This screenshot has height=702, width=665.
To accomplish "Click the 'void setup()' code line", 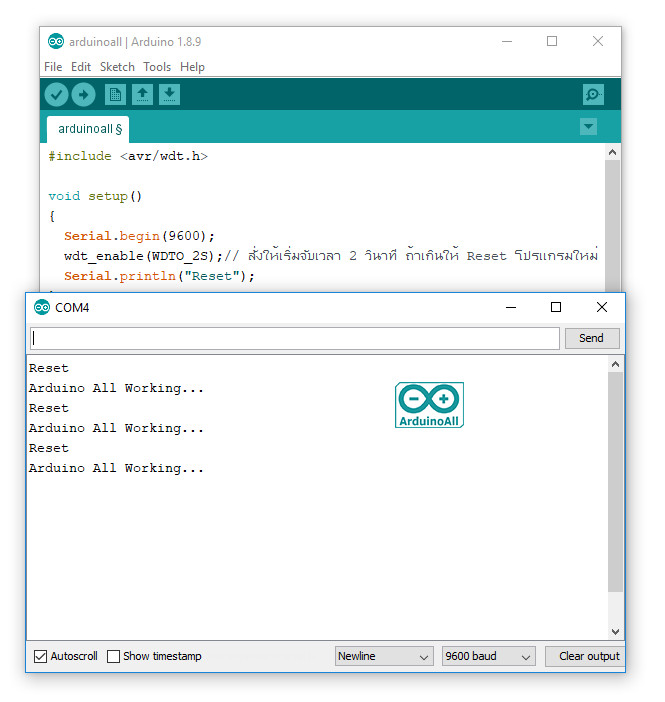I will point(95,196).
